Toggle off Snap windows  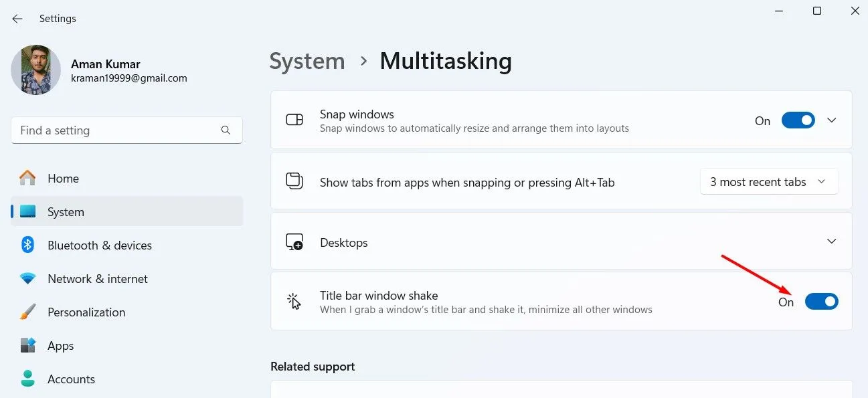coord(798,120)
